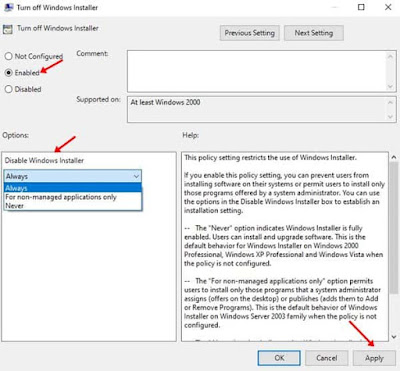The height and width of the screenshot is (371, 400).
Task: Click the 'Disable Windows Installer' label
Action: (44, 160)
